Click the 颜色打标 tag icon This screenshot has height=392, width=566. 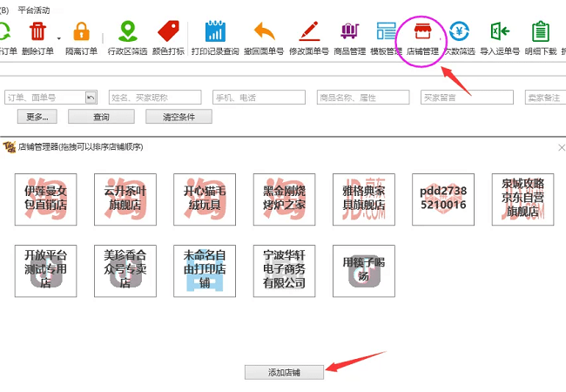(x=168, y=33)
